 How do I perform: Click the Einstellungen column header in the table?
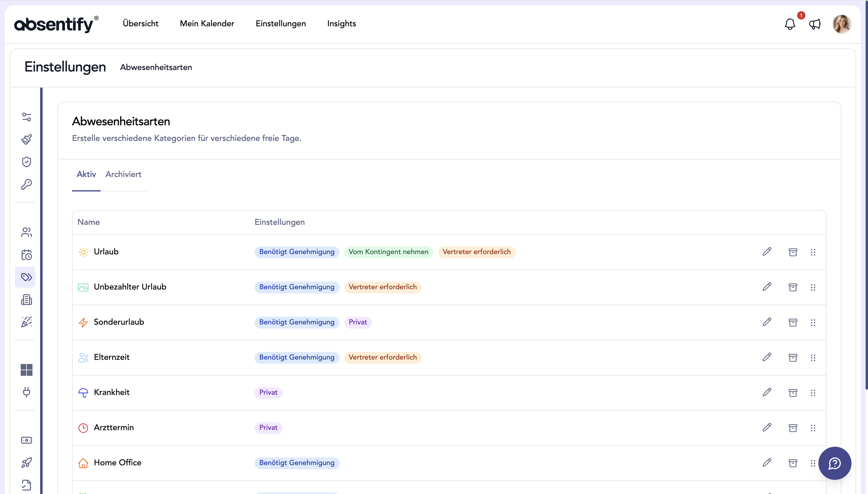(280, 222)
